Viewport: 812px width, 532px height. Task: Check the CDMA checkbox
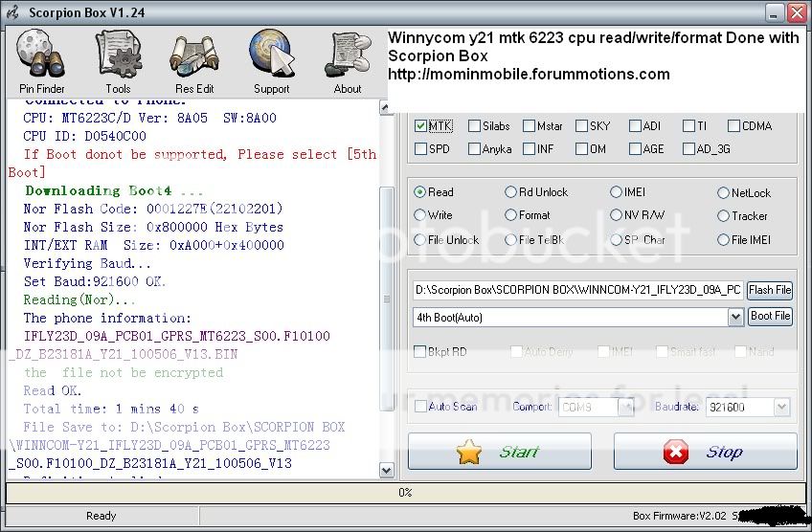[733, 125]
